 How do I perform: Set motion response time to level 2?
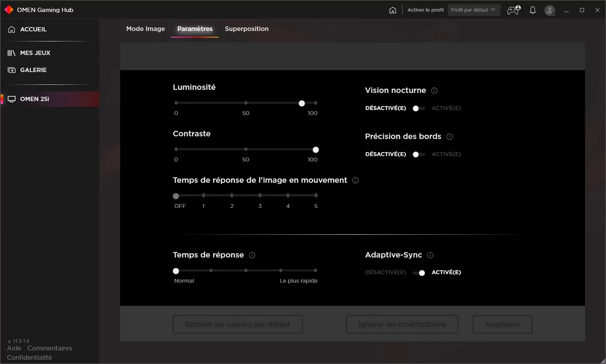pos(232,195)
